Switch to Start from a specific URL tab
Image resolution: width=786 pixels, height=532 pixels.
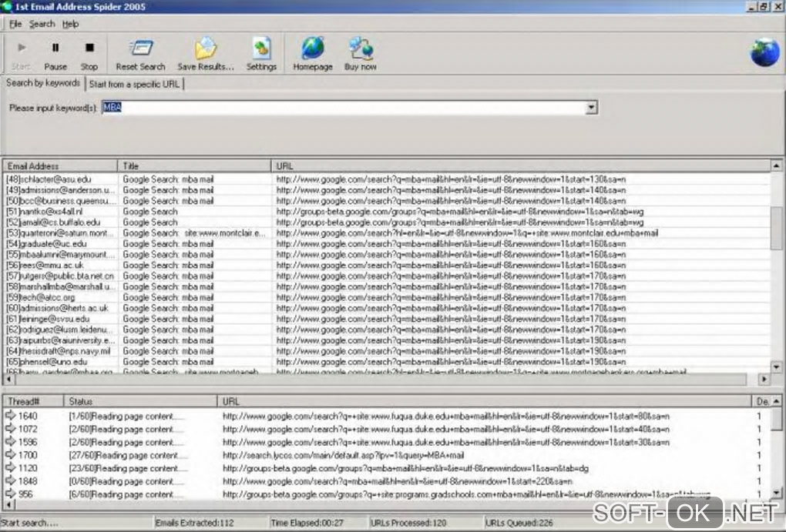(x=134, y=84)
